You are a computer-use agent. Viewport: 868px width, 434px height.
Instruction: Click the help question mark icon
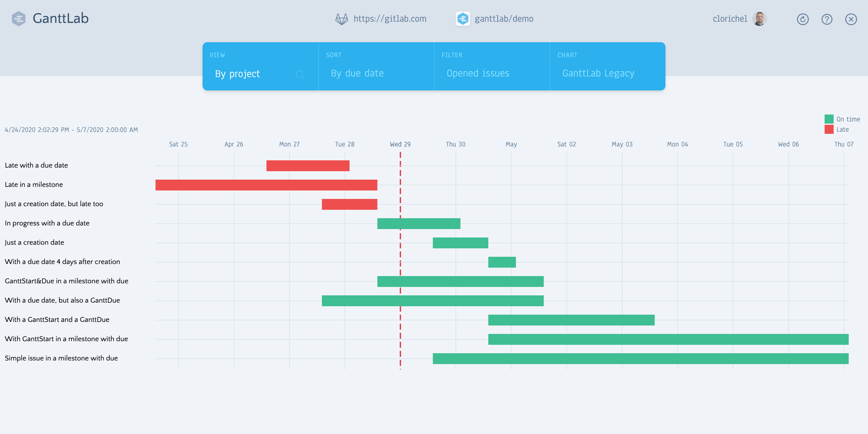click(x=826, y=19)
